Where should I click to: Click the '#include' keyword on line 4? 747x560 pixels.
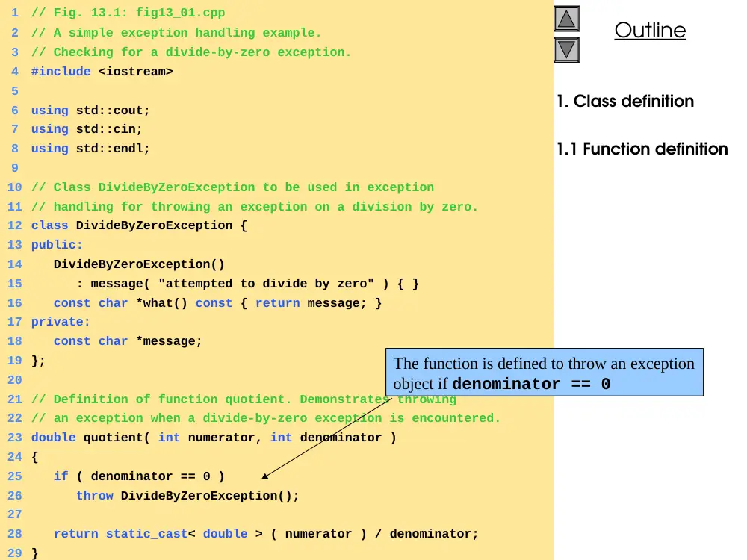[61, 72]
